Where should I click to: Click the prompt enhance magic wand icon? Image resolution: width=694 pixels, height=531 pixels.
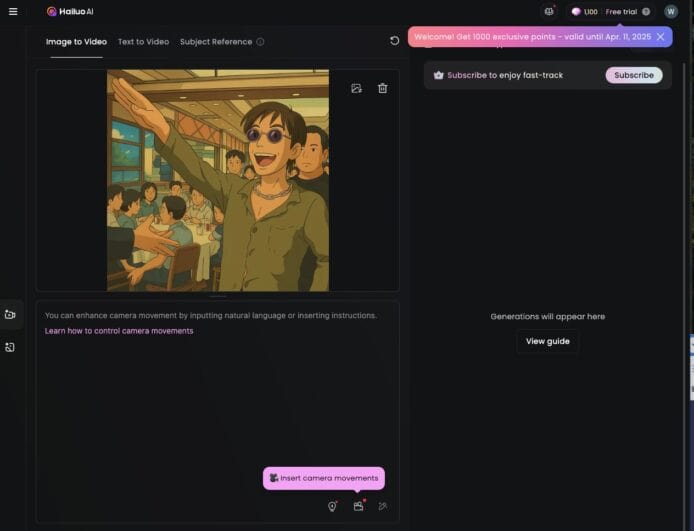click(383, 506)
